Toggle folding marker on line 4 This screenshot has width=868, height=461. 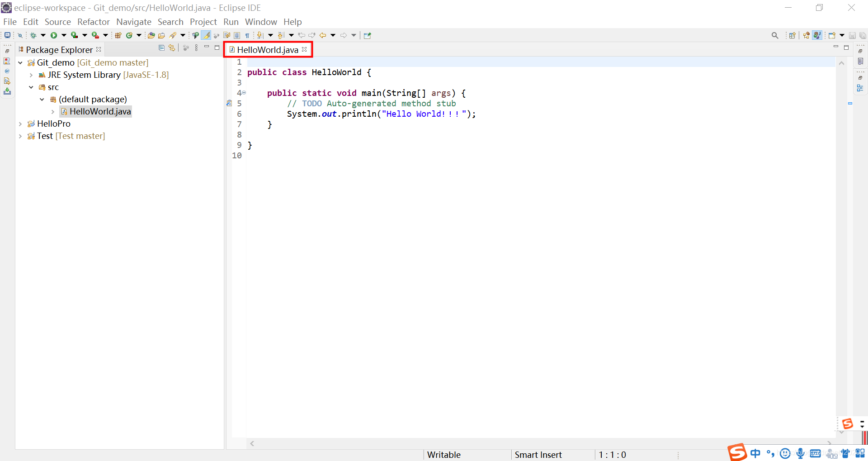tap(244, 93)
